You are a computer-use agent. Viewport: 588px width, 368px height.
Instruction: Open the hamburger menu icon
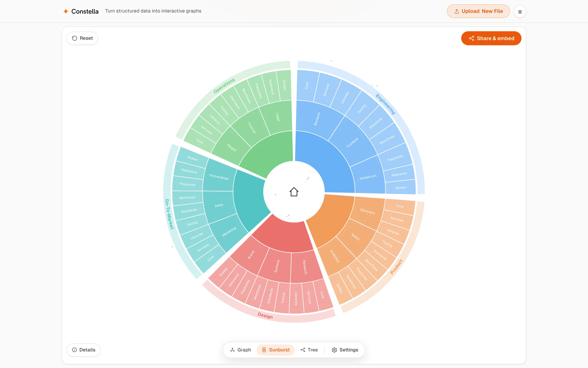520,12
